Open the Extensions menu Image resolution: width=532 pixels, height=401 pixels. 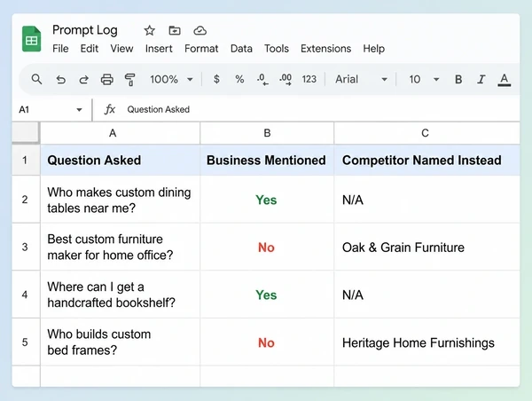(325, 49)
